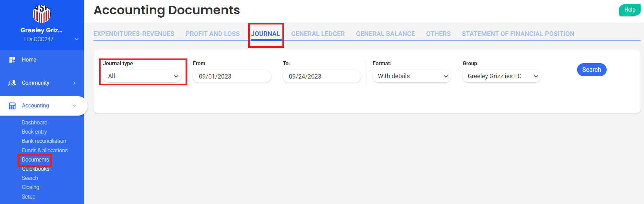The width and height of the screenshot is (644, 204).
Task: Go to Quickbooks in the sidebar
Action: [x=35, y=169]
